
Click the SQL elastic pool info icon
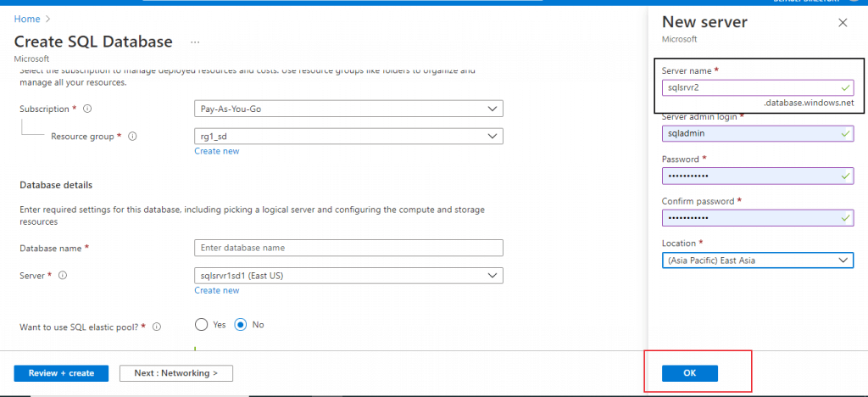pyautogui.click(x=156, y=326)
